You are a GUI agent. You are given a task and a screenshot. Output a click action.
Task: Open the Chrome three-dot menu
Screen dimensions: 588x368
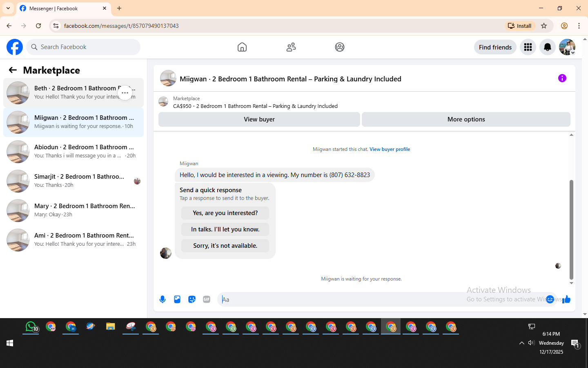[579, 26]
